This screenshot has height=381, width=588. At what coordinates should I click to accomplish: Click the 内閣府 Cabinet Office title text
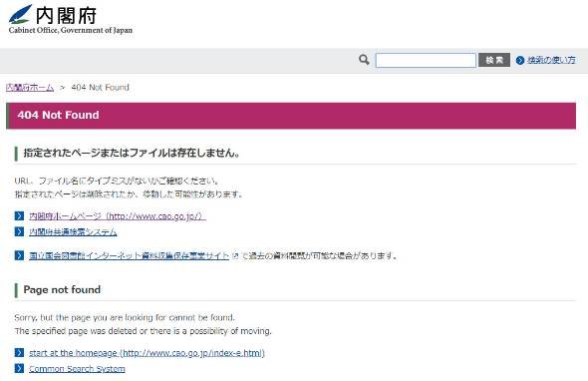tap(67, 15)
